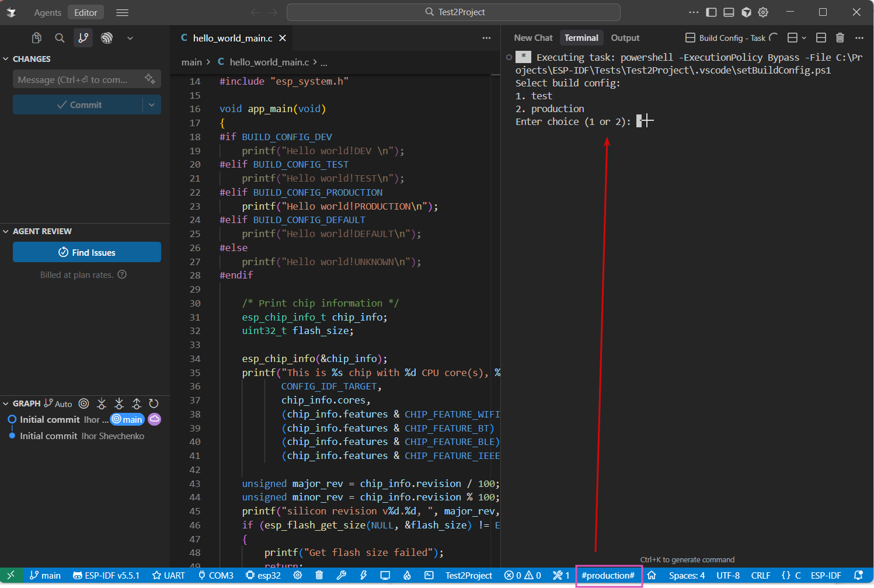This screenshot has width=874, height=588.
Task: Toggle the bottom panel layout button
Action: coord(729,12)
